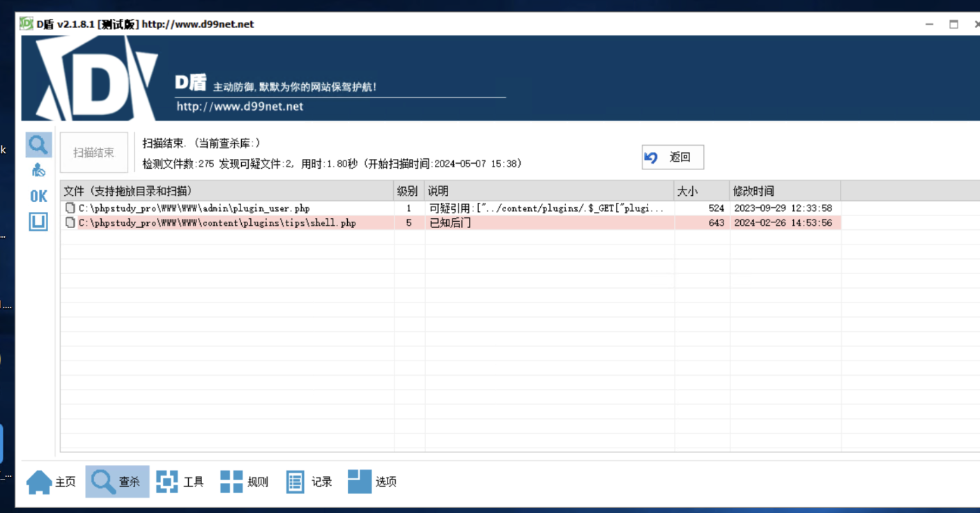
Task: Click the file icon beside plugin_user.php
Action: click(70, 208)
